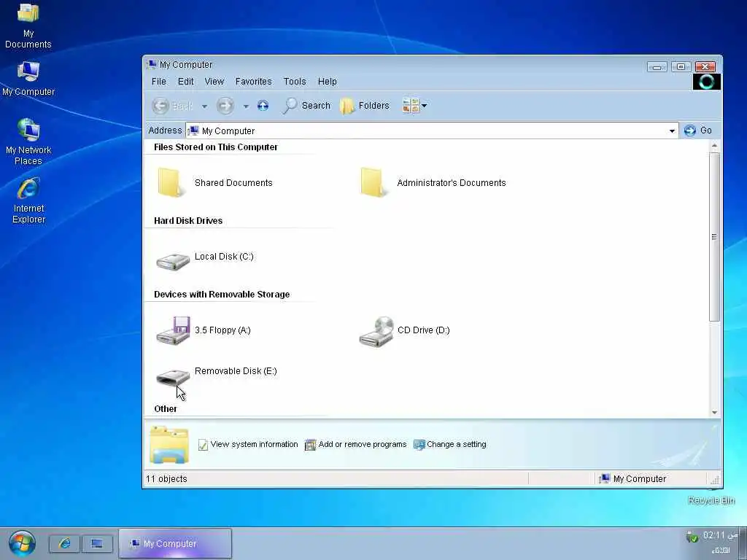
Task: Open Views dropdown arrow in toolbar
Action: [x=424, y=106]
